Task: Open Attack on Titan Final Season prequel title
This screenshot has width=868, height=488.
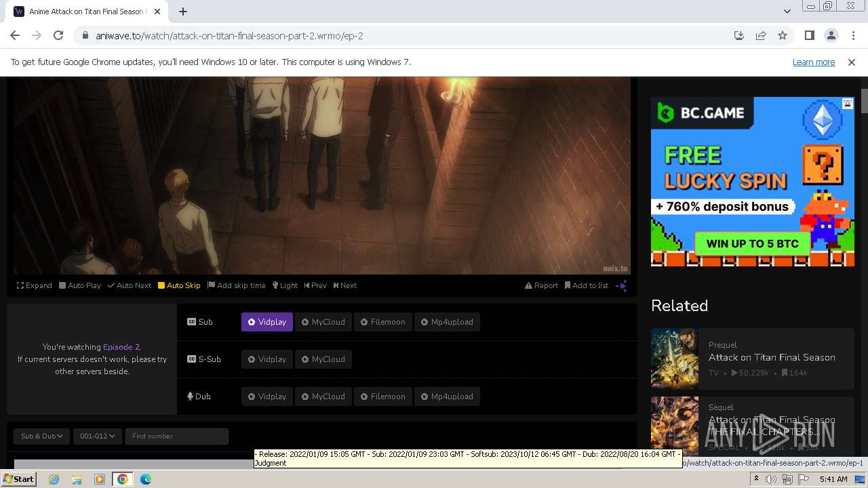Action: tap(772, 357)
